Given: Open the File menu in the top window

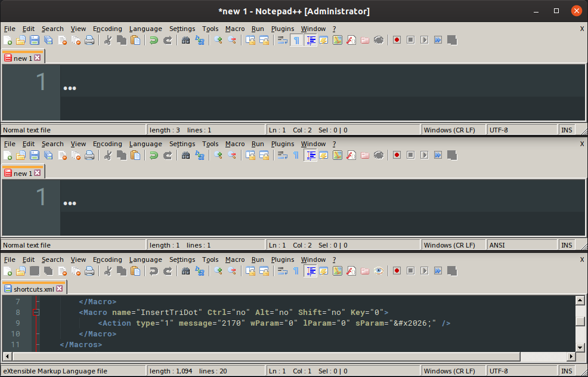Looking at the screenshot, I should click(10, 29).
